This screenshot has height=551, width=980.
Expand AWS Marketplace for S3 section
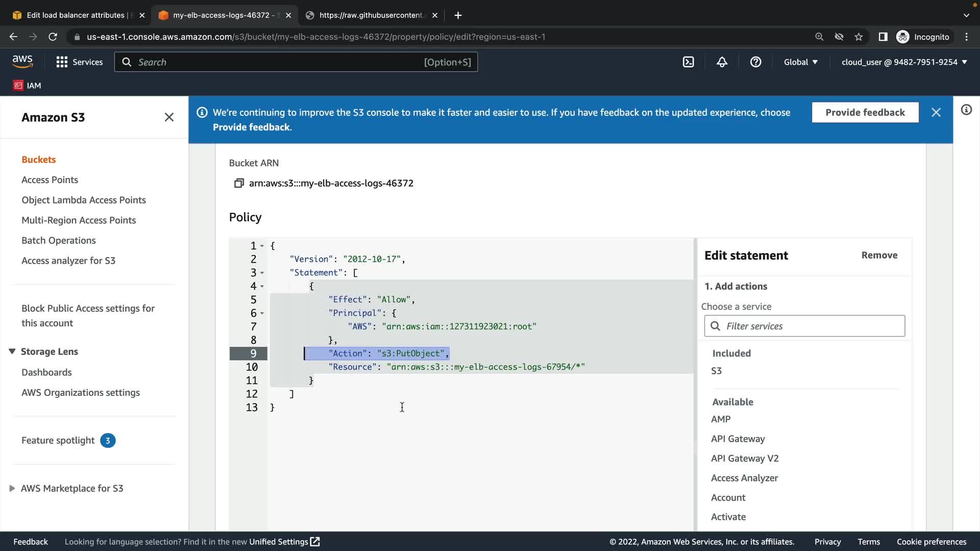12,488
